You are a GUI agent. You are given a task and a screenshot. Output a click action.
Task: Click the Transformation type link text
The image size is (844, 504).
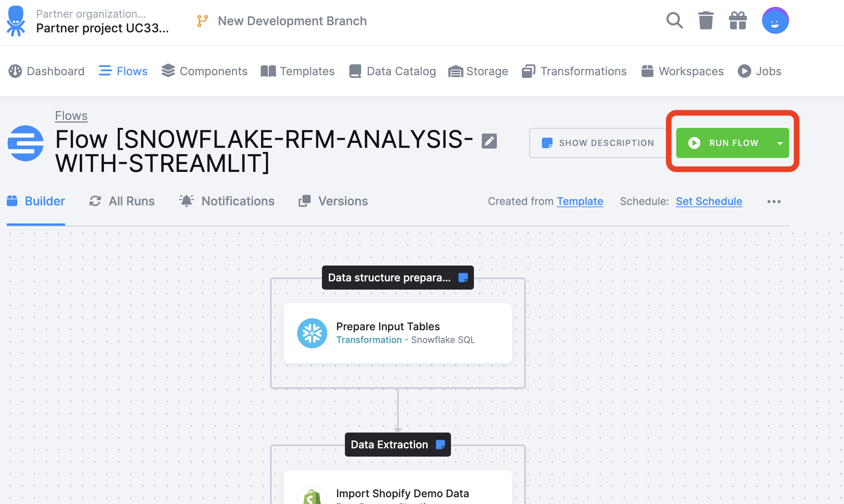click(x=369, y=340)
